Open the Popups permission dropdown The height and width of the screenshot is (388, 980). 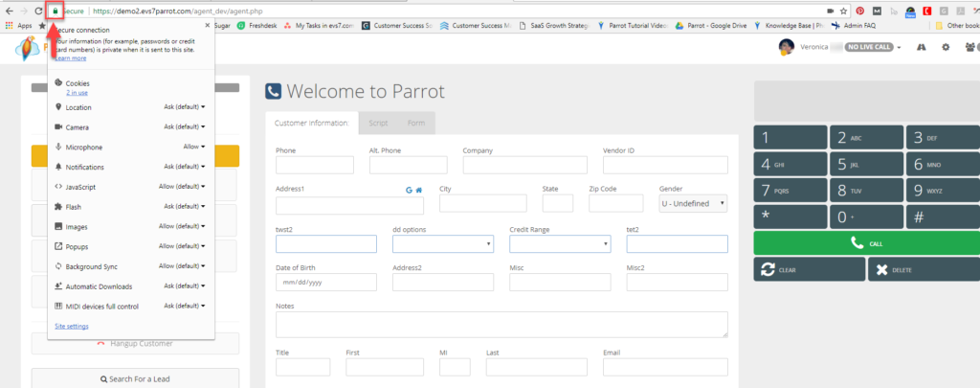point(182,246)
